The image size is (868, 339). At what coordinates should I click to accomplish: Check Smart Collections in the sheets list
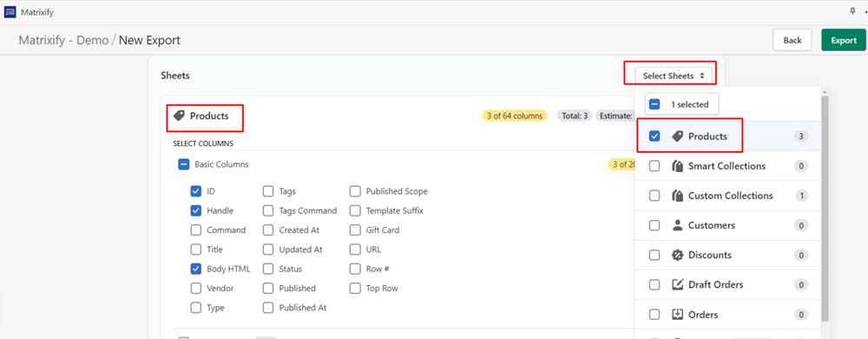(x=654, y=166)
